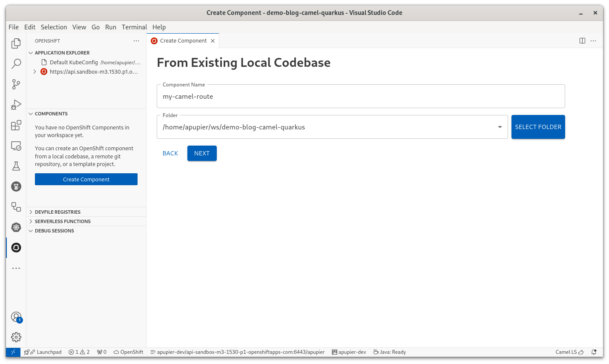Open the Folder dropdown arrow

click(x=499, y=126)
